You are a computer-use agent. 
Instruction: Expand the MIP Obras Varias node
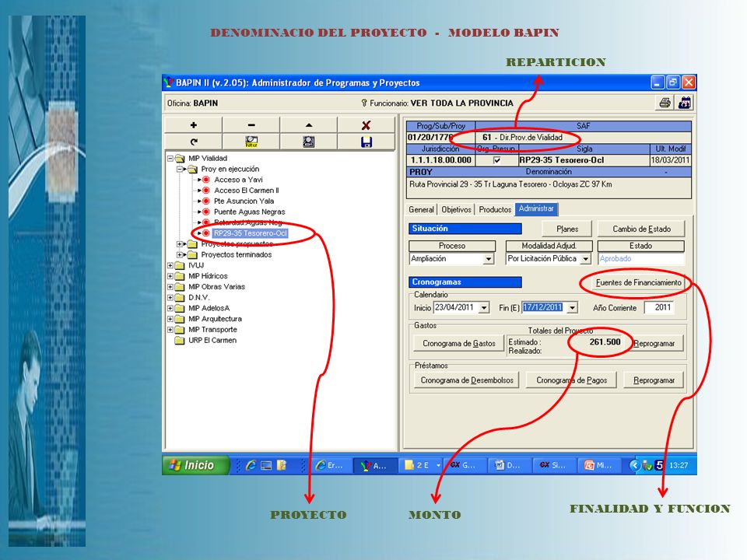point(170,287)
